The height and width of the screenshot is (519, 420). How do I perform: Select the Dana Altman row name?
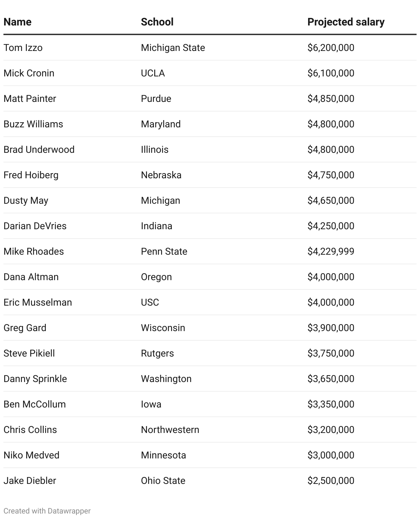pos(31,277)
